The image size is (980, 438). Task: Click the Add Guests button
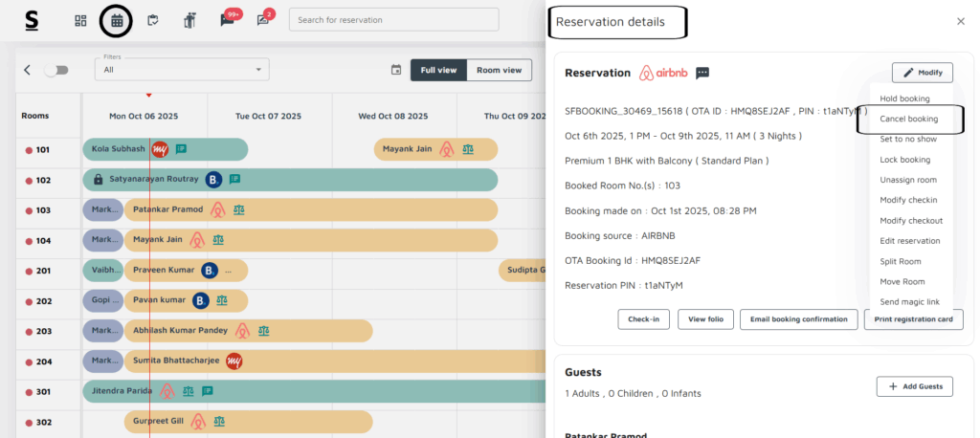(914, 386)
